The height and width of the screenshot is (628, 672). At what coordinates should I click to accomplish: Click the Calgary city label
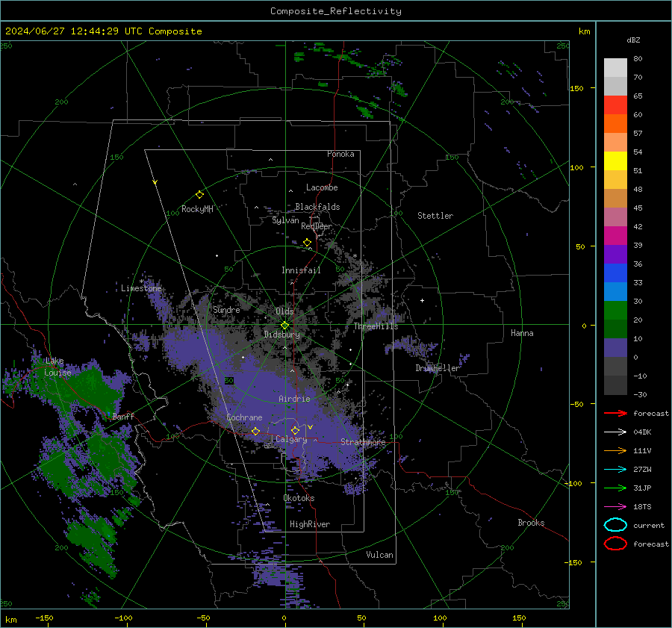pos(291,439)
